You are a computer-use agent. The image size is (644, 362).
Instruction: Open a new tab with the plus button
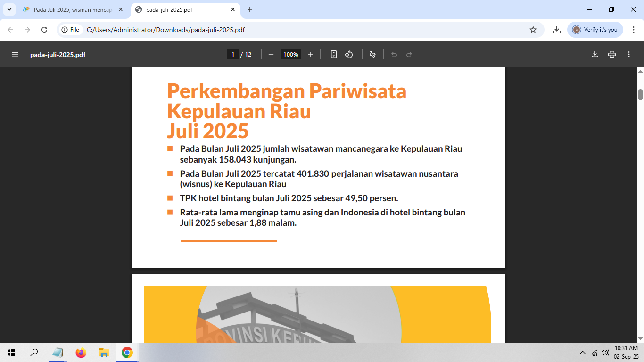(x=250, y=9)
